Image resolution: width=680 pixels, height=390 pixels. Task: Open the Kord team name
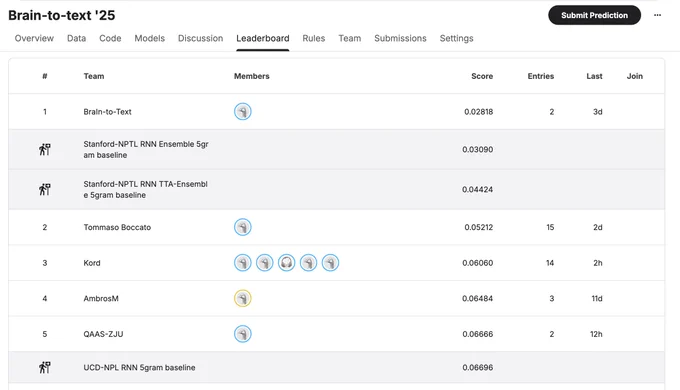92,262
